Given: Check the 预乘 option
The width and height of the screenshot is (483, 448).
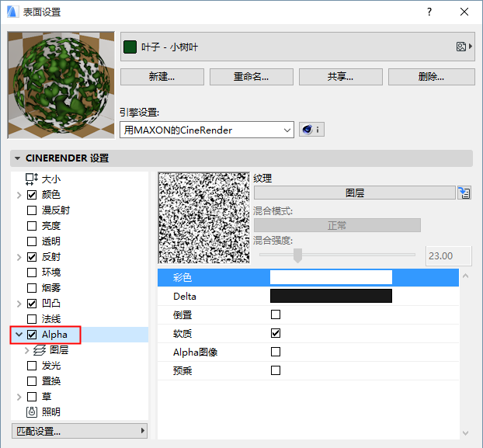Looking at the screenshot, I should pyautogui.click(x=276, y=370).
